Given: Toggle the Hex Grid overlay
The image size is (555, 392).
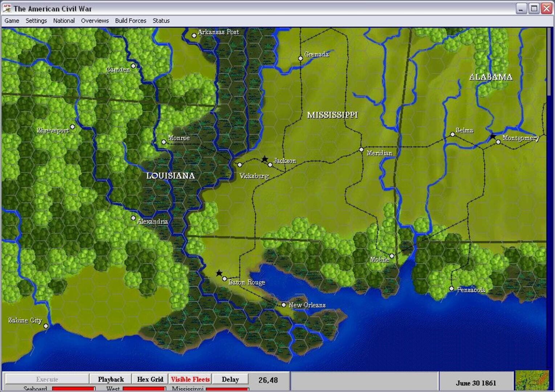Looking at the screenshot, I should 150,379.
